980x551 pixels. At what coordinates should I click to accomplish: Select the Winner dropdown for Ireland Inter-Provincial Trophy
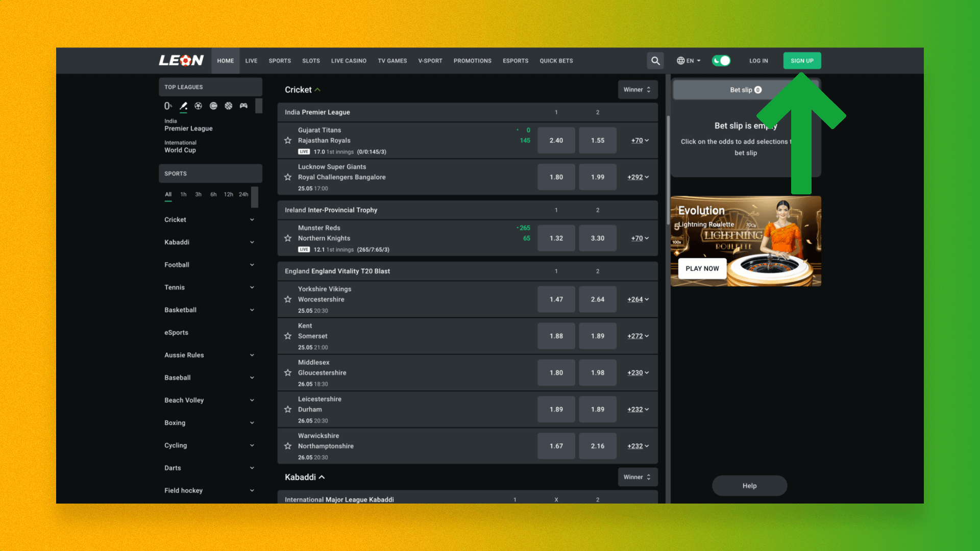coord(636,89)
